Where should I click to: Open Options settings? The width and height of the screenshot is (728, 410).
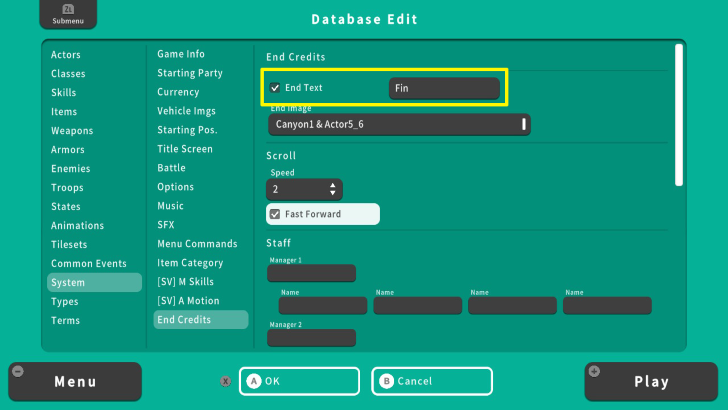click(x=176, y=187)
